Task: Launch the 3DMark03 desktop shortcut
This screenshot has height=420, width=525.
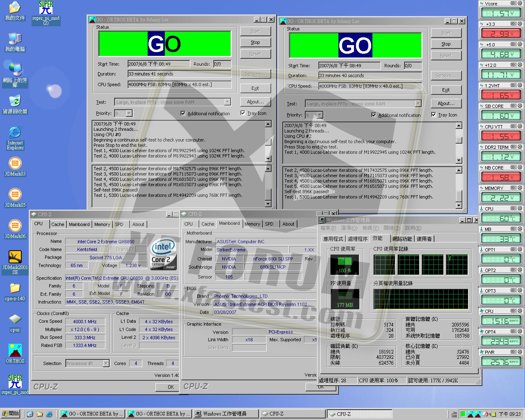Action: pyautogui.click(x=15, y=167)
